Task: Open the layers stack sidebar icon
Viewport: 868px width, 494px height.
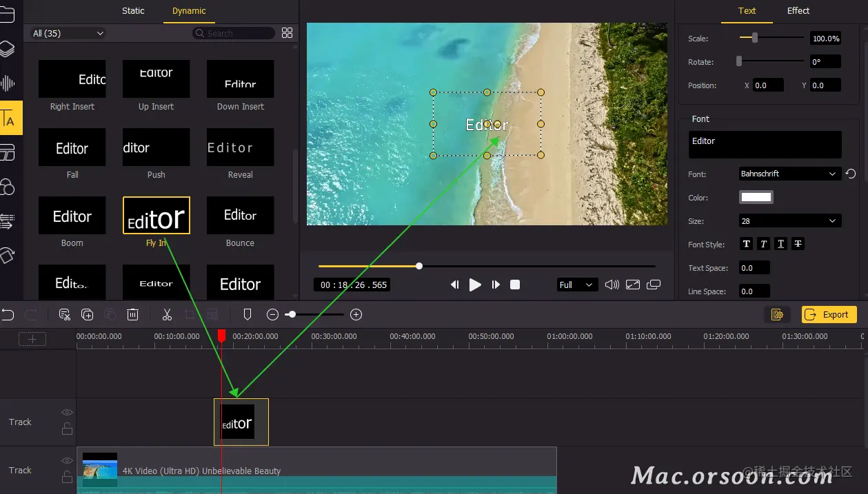Action: 6,49
